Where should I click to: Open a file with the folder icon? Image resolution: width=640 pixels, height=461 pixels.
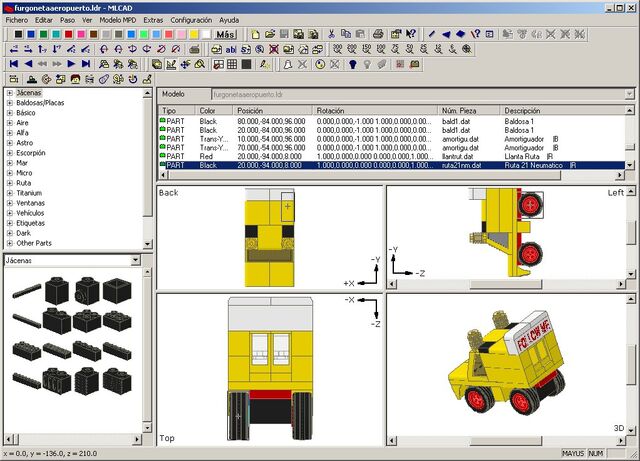tap(270, 34)
